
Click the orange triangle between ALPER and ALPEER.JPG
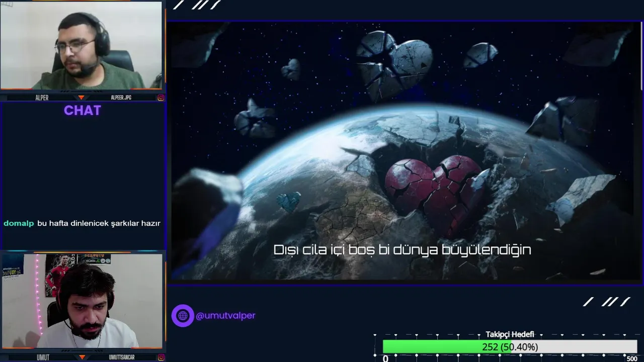coord(82,98)
